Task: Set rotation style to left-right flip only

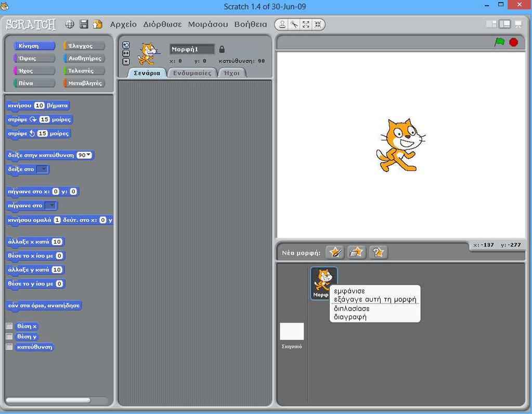Action: coord(126,53)
